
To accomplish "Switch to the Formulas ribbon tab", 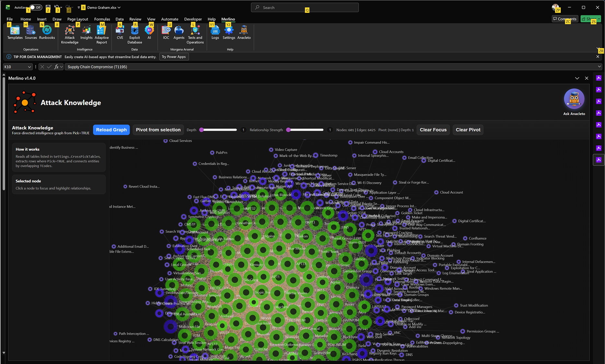I will 102,19.
